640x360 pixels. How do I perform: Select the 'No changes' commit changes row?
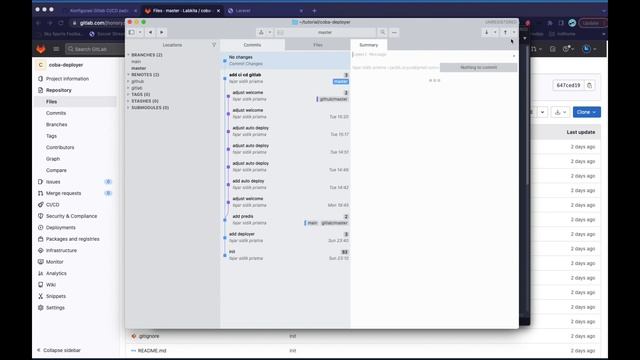285,60
